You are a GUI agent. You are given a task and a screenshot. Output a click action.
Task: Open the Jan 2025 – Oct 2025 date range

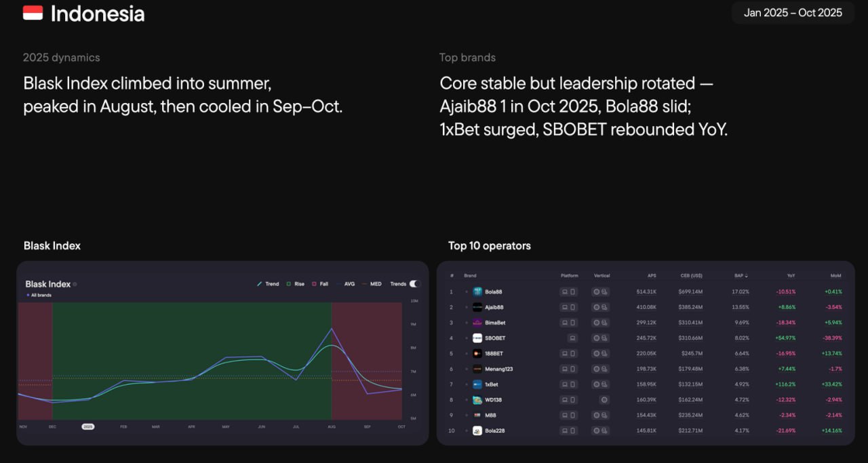[x=792, y=13]
